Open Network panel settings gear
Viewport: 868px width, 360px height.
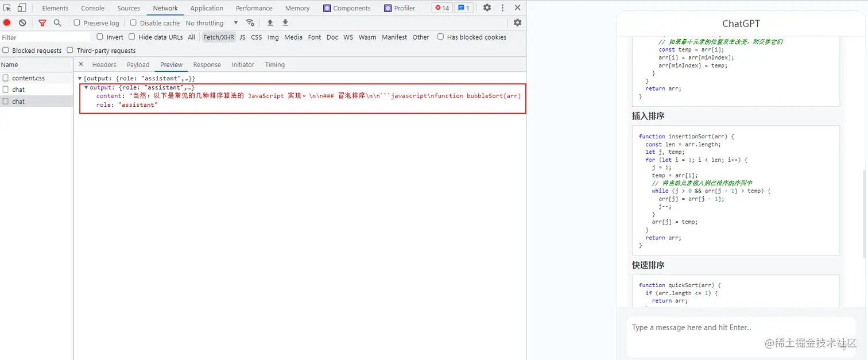(x=517, y=23)
